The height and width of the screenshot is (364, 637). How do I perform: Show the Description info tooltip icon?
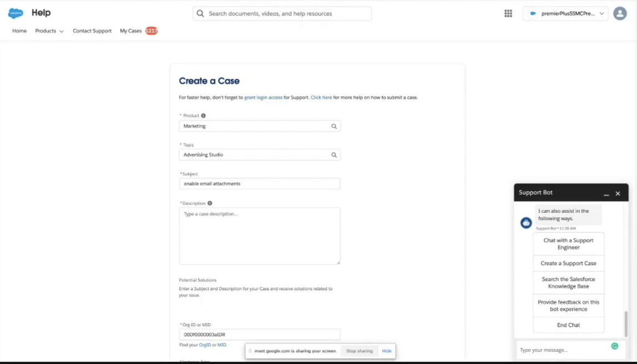pyautogui.click(x=210, y=203)
